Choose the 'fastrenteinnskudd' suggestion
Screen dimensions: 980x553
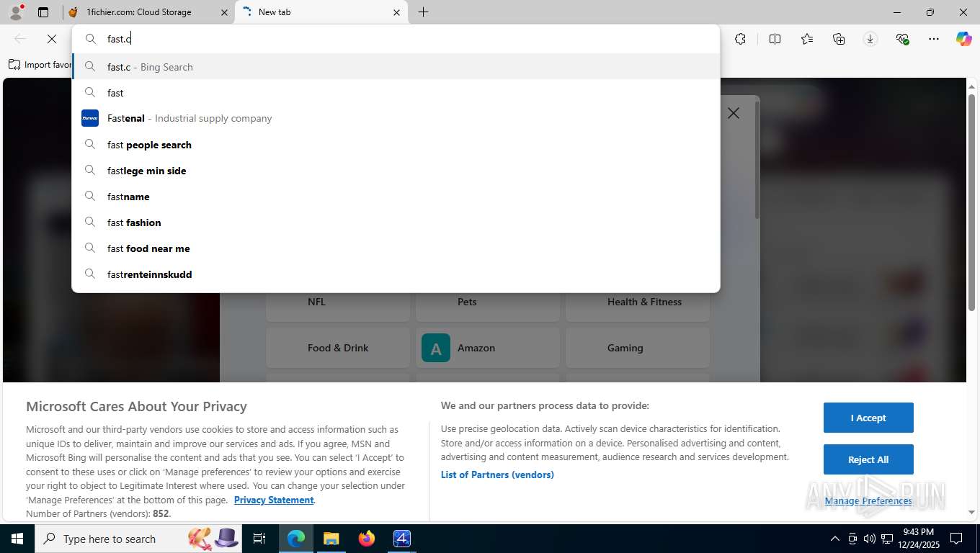396,274
